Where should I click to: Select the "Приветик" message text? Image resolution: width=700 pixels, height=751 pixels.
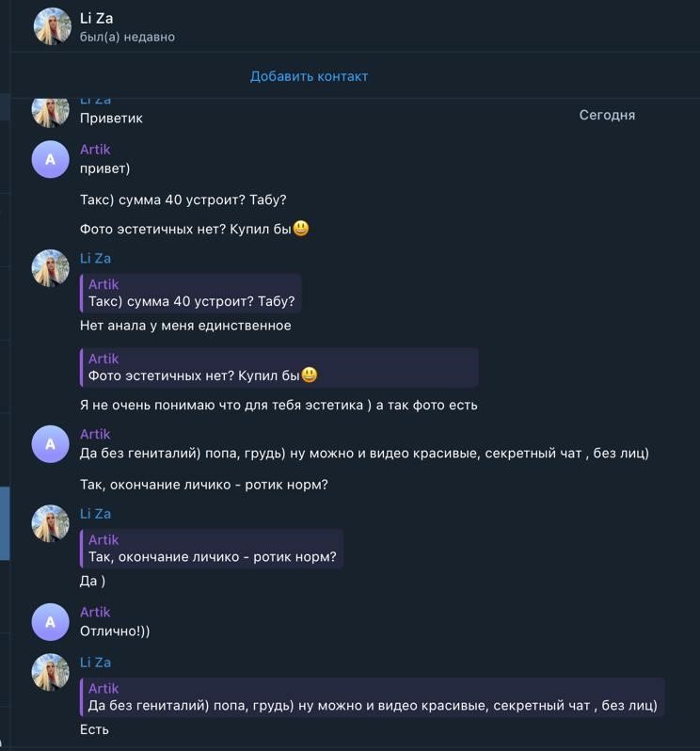[111, 119]
